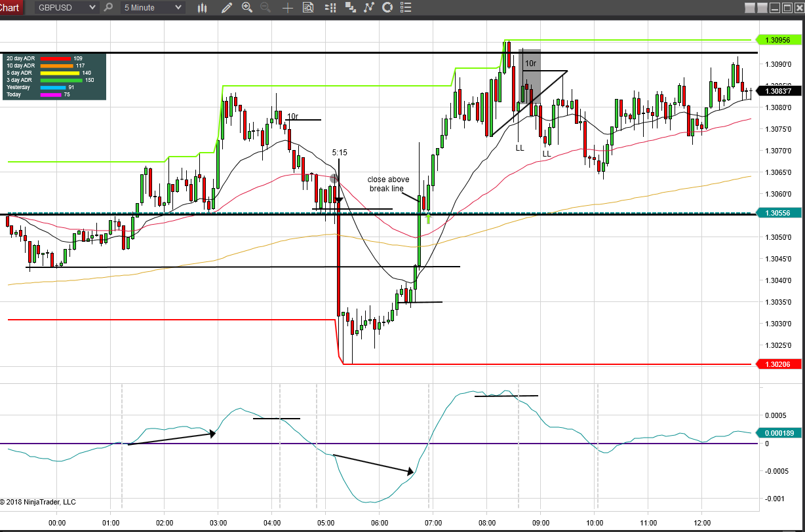Image resolution: width=805 pixels, height=532 pixels.
Task: Click the 06:00 time axis label
Action: [x=380, y=523]
